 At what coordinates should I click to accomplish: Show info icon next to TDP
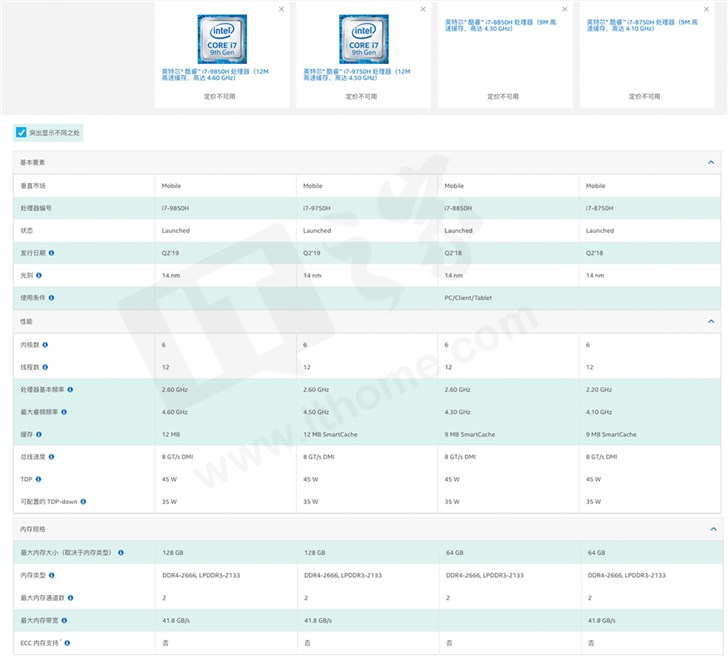39,479
